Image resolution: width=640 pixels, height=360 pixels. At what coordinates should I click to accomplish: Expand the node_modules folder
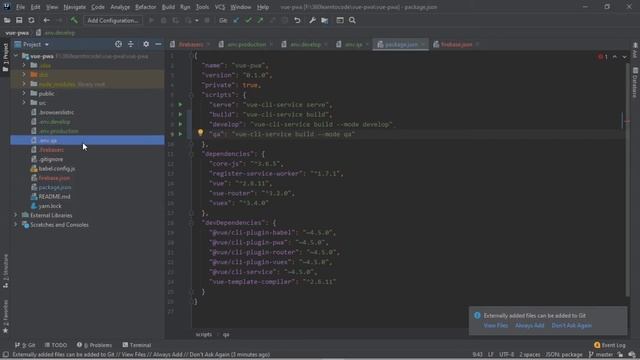click(24, 84)
